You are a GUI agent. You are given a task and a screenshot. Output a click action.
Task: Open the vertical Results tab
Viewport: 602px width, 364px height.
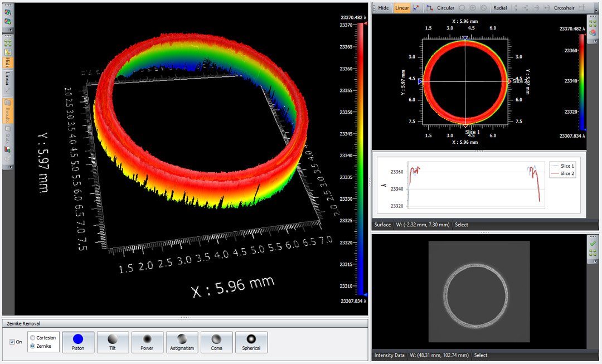tap(8, 111)
